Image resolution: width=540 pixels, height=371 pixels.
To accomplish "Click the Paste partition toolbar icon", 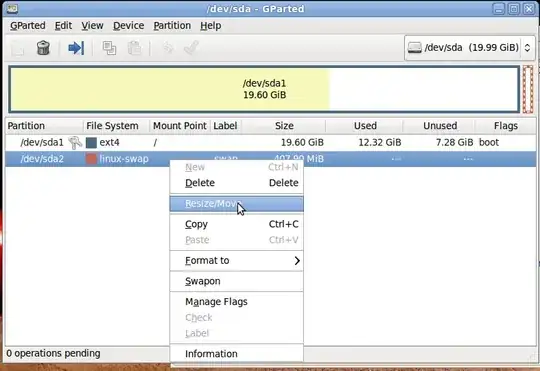I will coord(134,48).
